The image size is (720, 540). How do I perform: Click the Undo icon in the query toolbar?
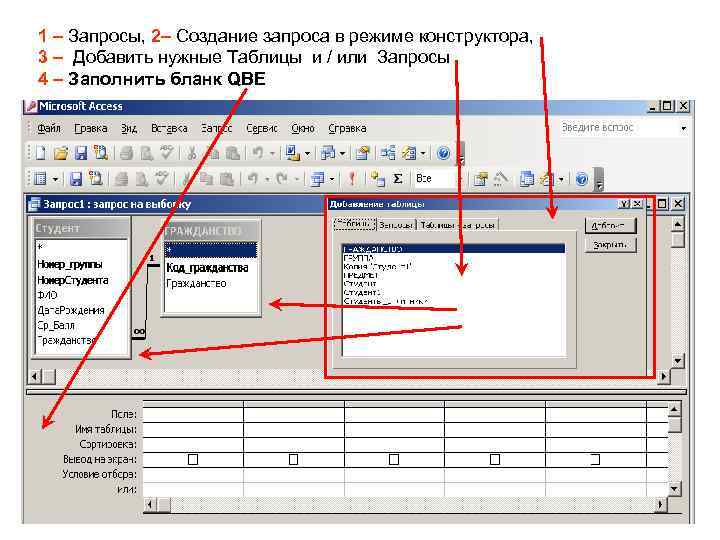tap(253, 179)
